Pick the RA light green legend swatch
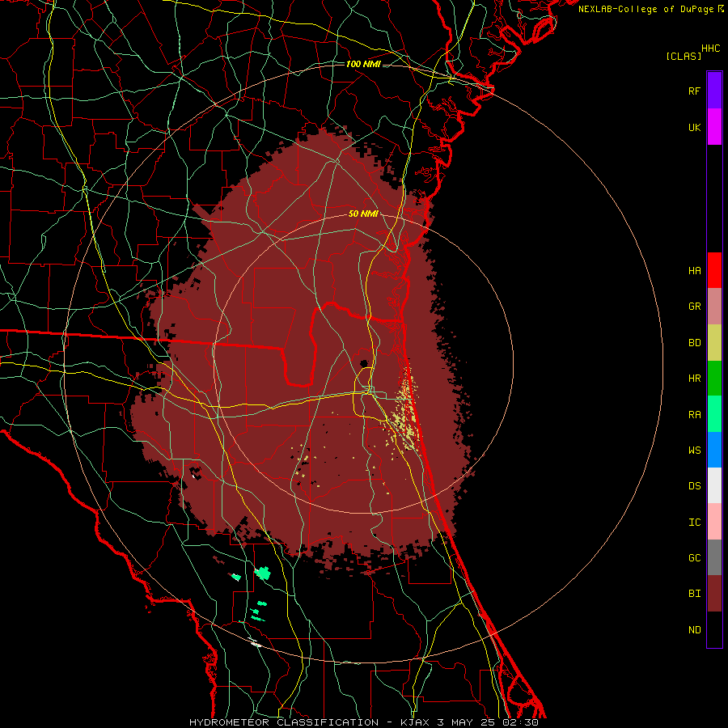Screen dimensions: 728x728 pos(714,414)
